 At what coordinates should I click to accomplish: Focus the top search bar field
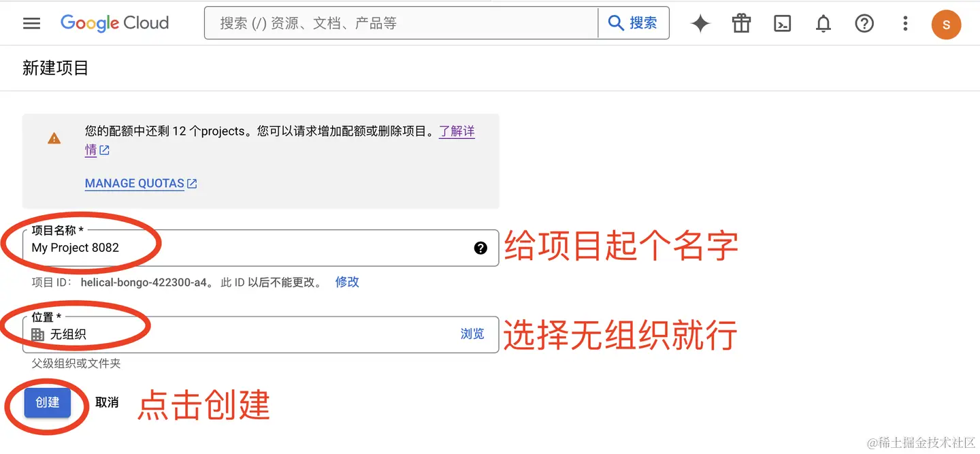click(402, 23)
